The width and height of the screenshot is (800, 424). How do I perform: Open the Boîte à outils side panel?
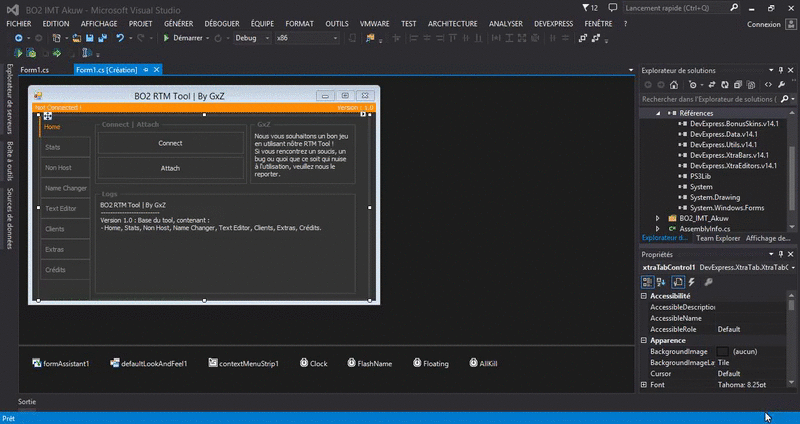[x=10, y=161]
